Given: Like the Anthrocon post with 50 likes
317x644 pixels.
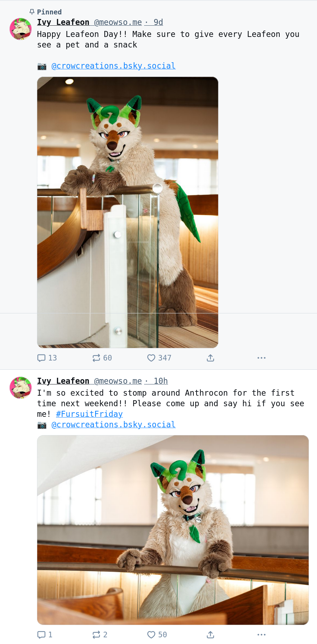Looking at the screenshot, I should pos(157,635).
